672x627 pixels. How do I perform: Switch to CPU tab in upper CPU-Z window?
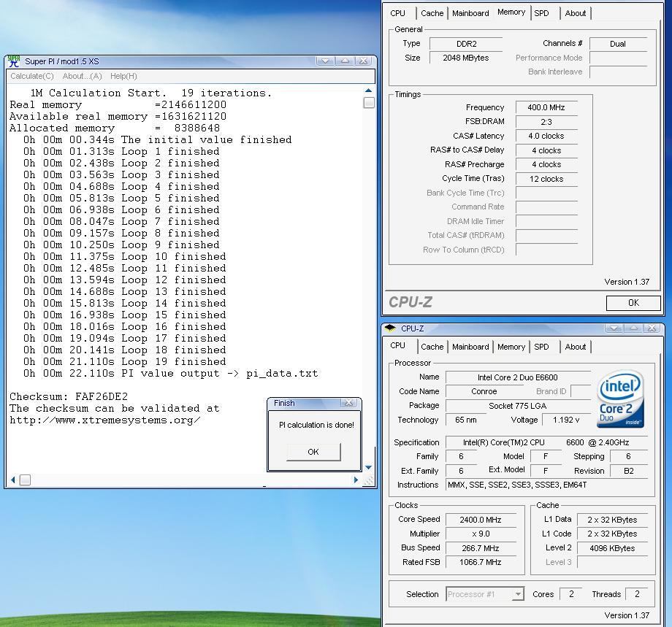(397, 13)
